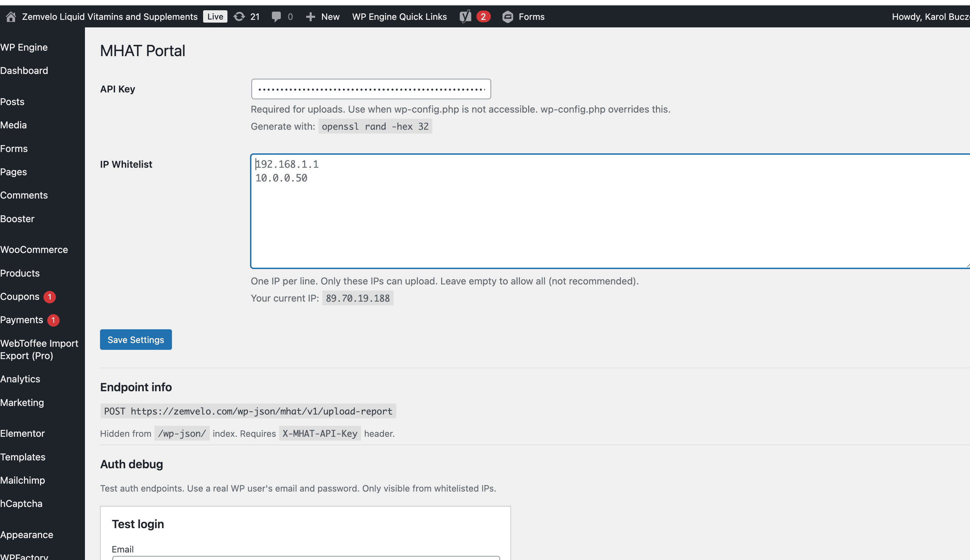Click the site name link
Viewport: 970px width, 560px height.
[x=109, y=16]
